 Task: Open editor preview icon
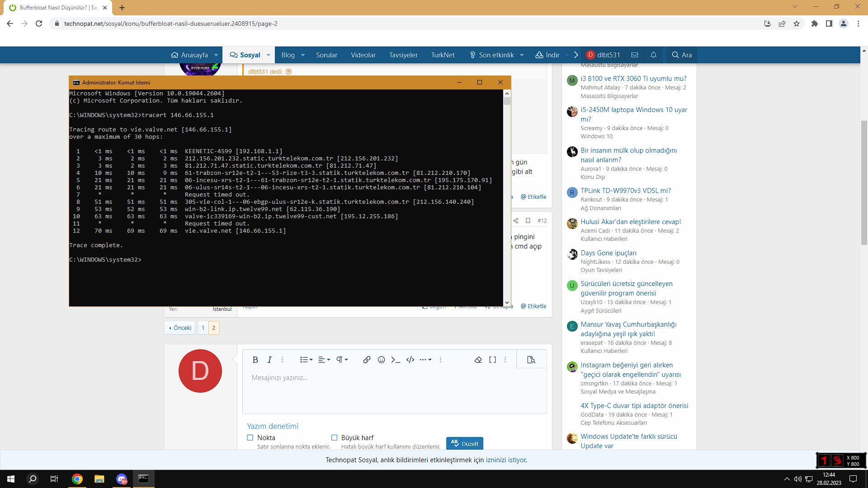pyautogui.click(x=531, y=360)
